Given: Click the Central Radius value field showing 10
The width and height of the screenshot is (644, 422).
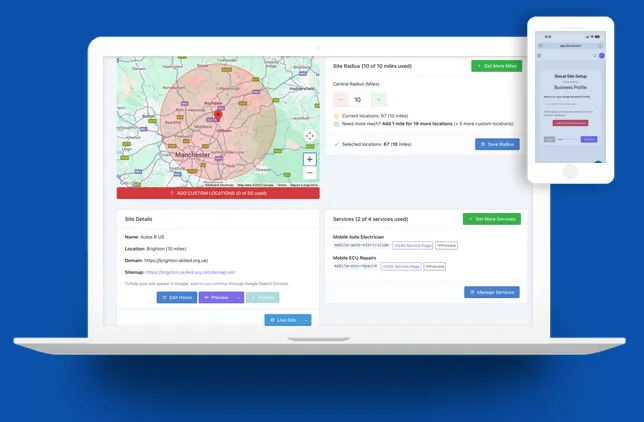Looking at the screenshot, I should tap(358, 99).
